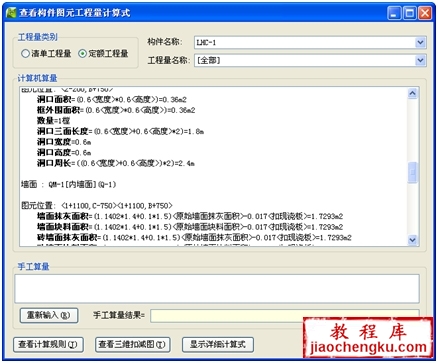
Task: Open the 工程量名称 dropdown arrow
Action: pos(420,60)
